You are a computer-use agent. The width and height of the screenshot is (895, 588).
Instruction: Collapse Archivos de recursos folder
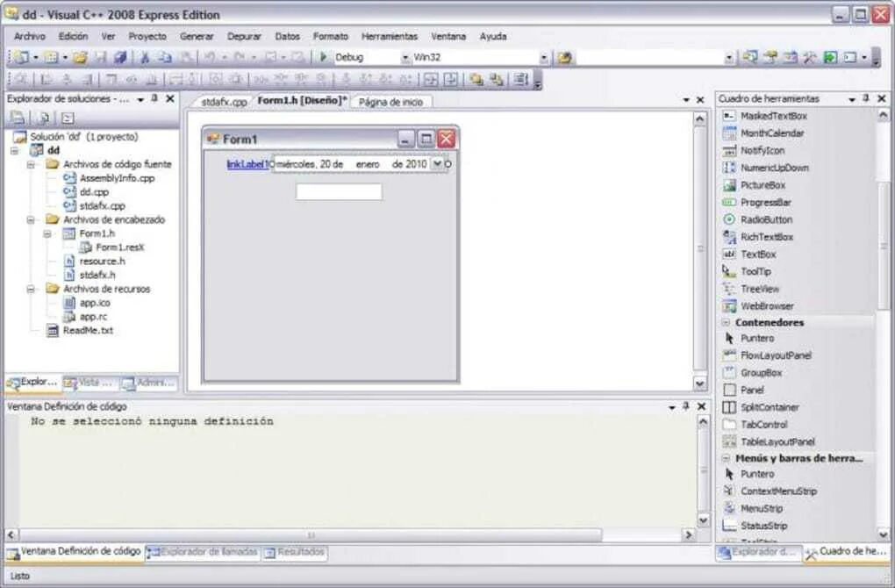[31, 289]
